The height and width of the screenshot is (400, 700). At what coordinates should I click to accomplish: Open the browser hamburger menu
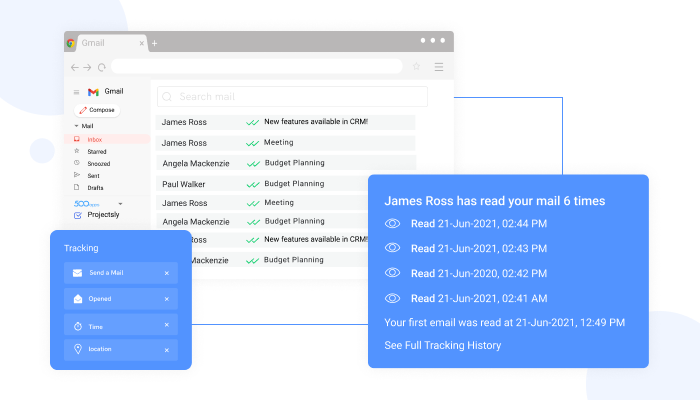click(439, 67)
